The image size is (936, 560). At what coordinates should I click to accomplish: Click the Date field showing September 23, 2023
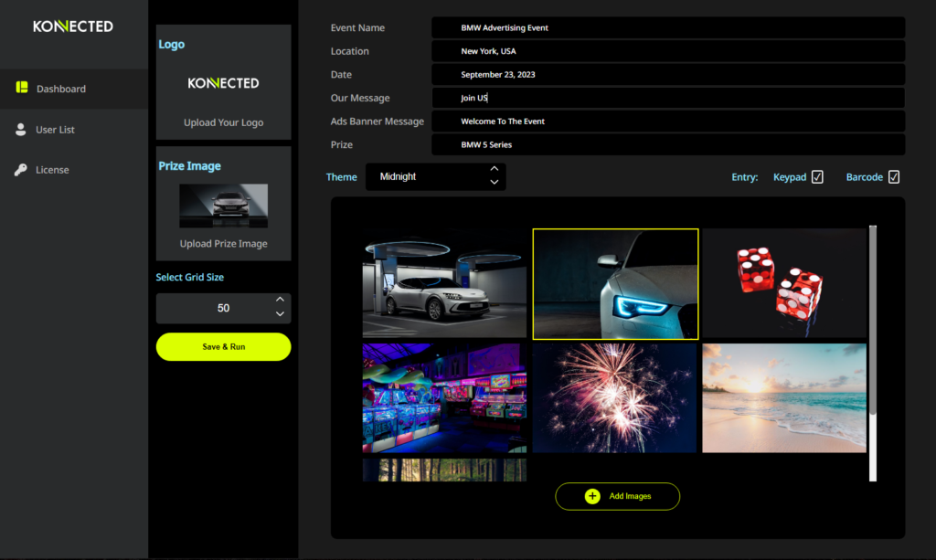click(x=668, y=75)
